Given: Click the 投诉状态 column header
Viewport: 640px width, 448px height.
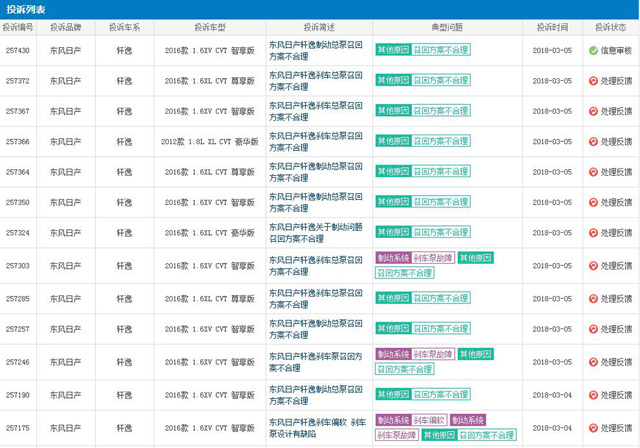Looking at the screenshot, I should tap(611, 27).
